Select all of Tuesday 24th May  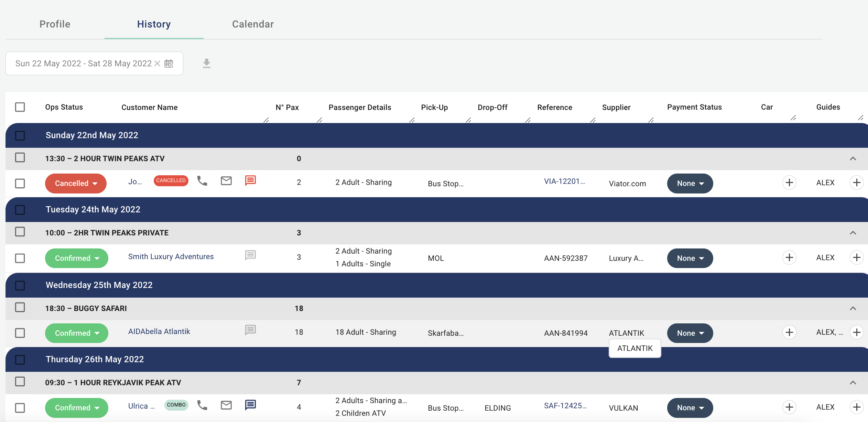pyautogui.click(x=20, y=210)
